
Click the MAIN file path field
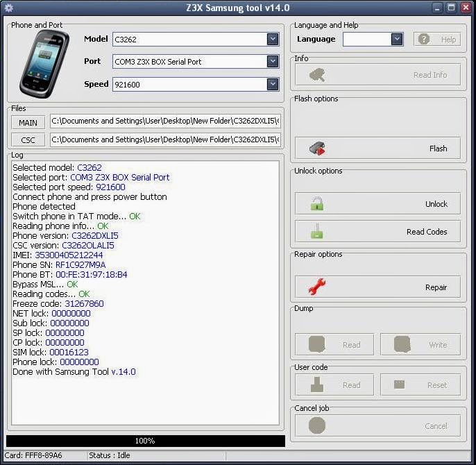pyautogui.click(x=165, y=121)
